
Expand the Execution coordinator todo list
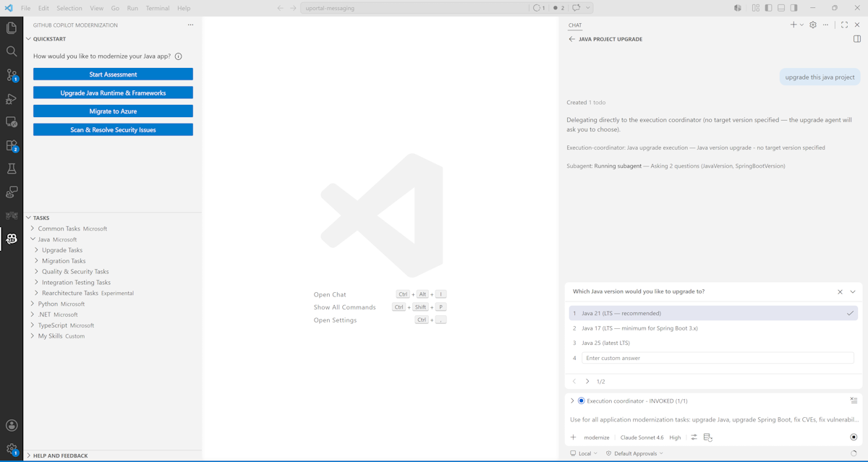(x=572, y=401)
